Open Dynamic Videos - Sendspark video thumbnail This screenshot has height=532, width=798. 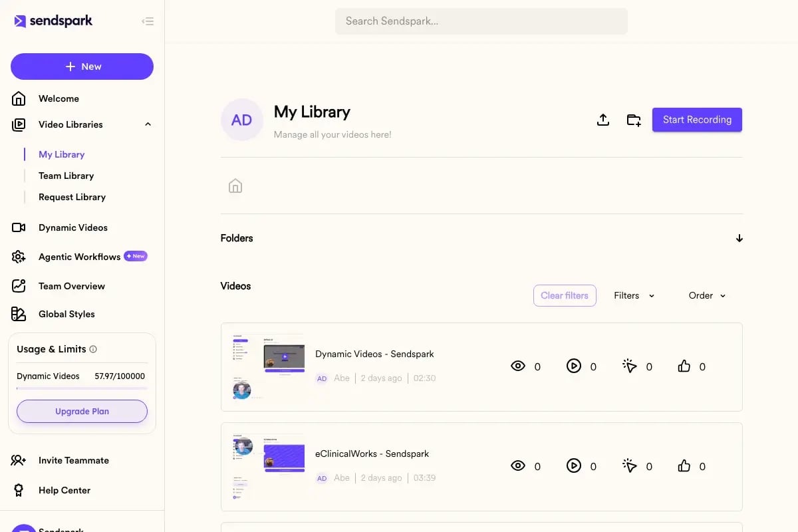pyautogui.click(x=268, y=366)
